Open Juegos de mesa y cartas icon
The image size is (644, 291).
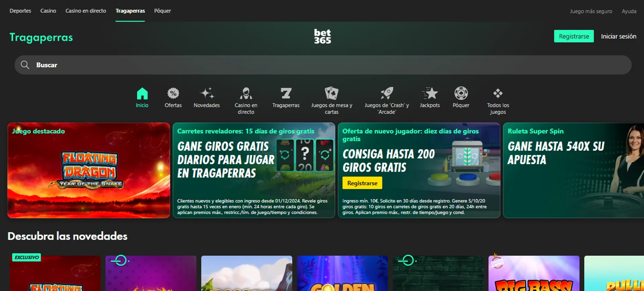click(x=332, y=93)
